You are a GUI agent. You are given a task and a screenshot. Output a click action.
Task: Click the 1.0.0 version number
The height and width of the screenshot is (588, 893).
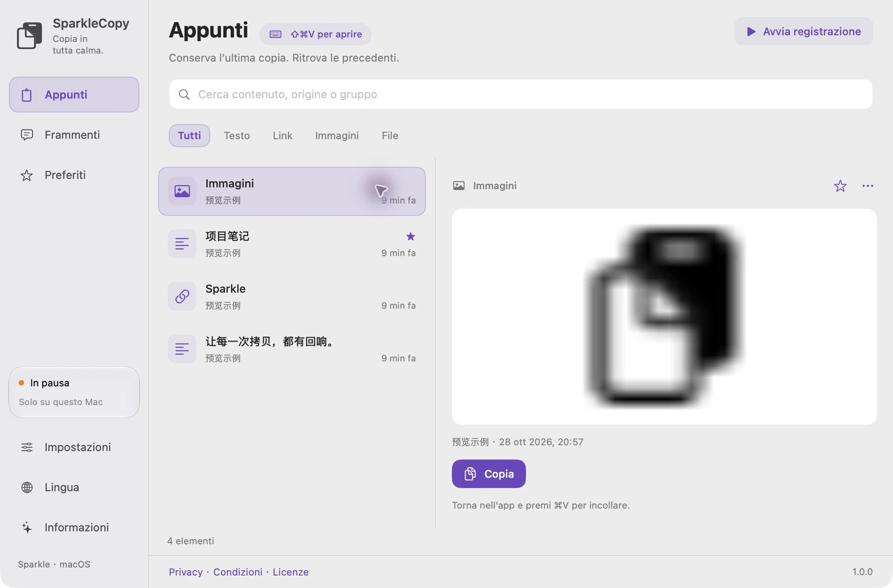[x=862, y=572]
